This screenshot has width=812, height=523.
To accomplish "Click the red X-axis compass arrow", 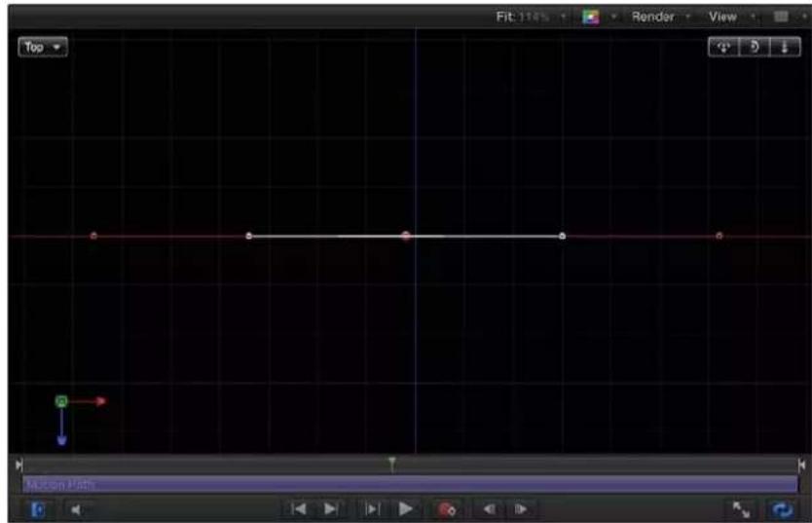I will click(101, 401).
